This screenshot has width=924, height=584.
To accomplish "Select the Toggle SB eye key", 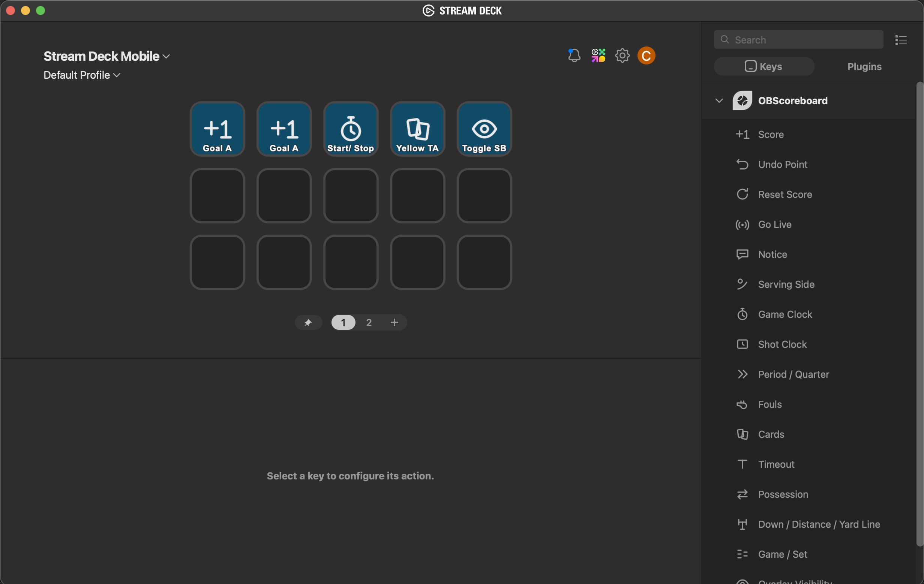I will click(484, 129).
